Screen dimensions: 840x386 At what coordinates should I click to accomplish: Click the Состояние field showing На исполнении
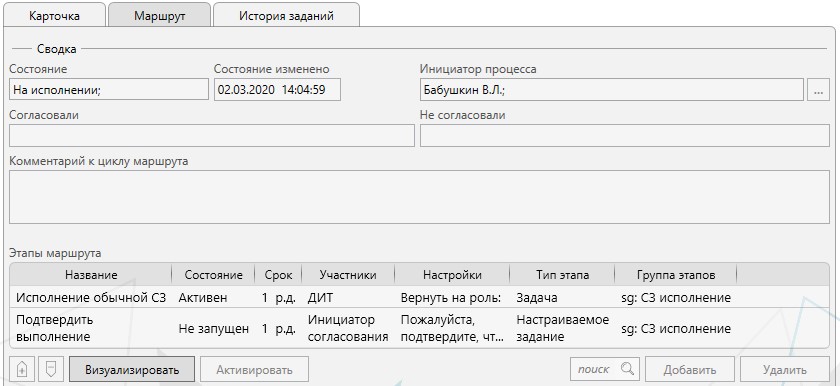[109, 89]
